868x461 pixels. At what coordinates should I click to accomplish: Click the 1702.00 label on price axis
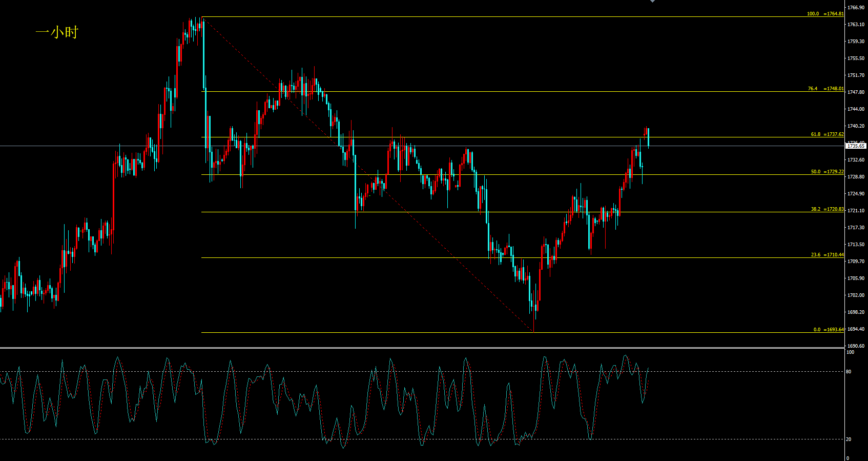[x=856, y=295]
